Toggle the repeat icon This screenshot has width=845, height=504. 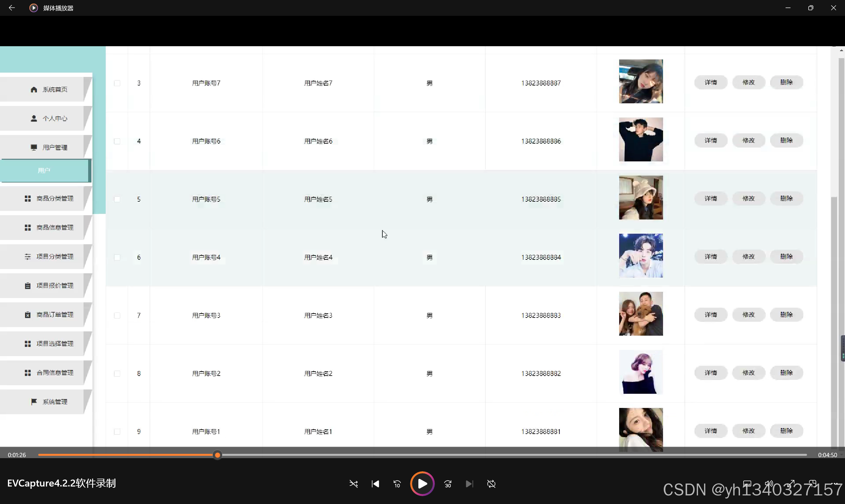point(491,484)
